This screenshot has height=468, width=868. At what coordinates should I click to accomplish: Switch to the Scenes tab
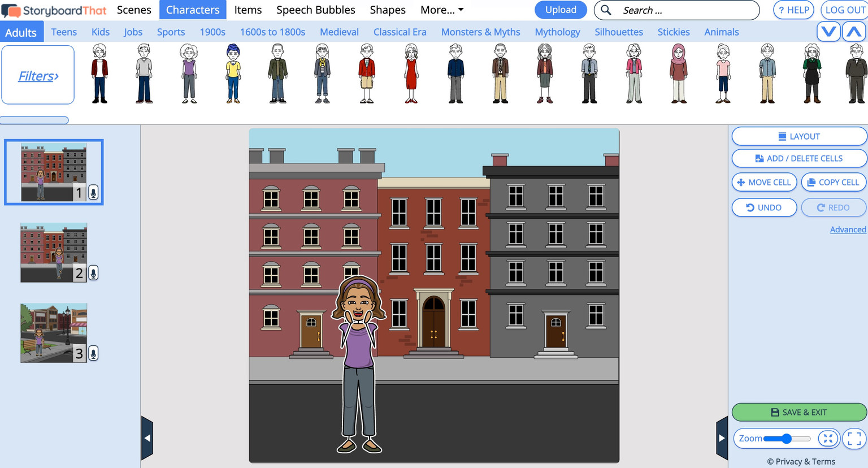(134, 10)
